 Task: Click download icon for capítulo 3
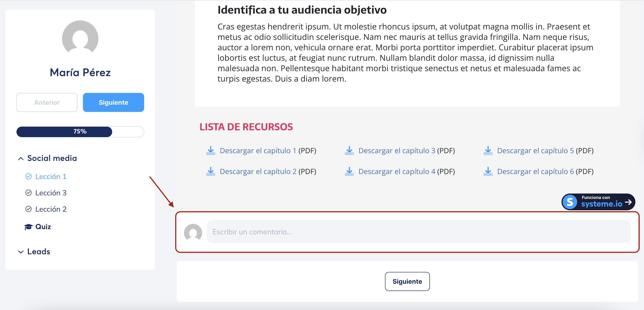[x=349, y=150]
